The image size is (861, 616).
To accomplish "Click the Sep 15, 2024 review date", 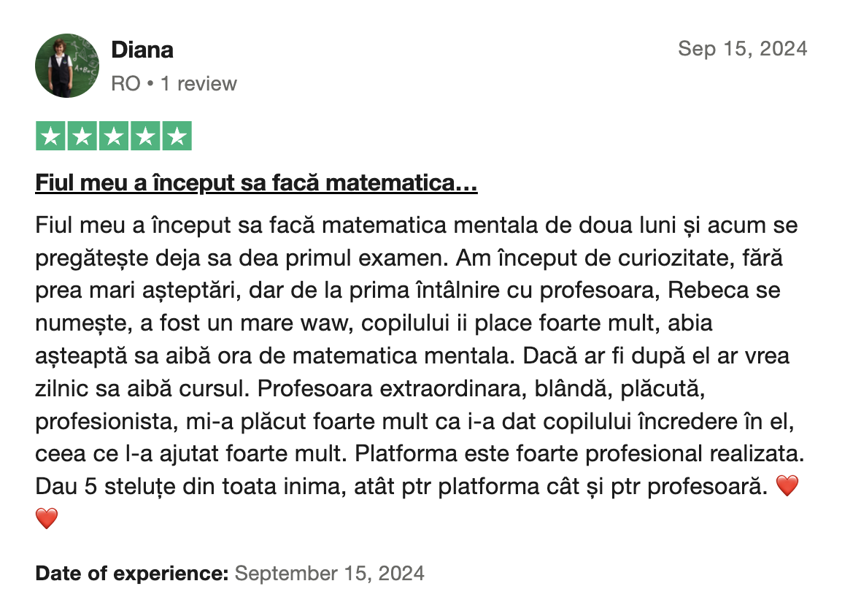I will [742, 49].
